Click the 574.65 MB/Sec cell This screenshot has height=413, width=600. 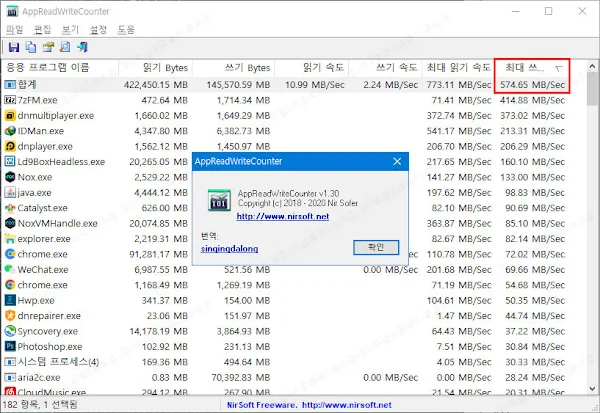(532, 85)
